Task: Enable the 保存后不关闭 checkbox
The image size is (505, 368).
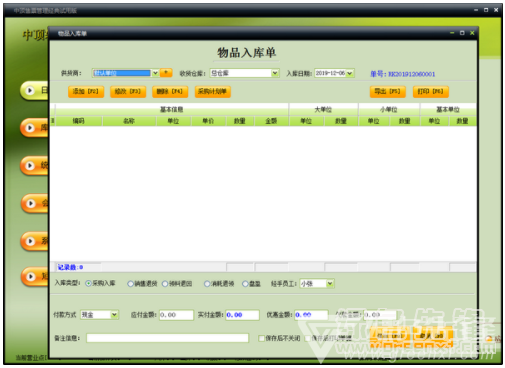Action: [261, 338]
